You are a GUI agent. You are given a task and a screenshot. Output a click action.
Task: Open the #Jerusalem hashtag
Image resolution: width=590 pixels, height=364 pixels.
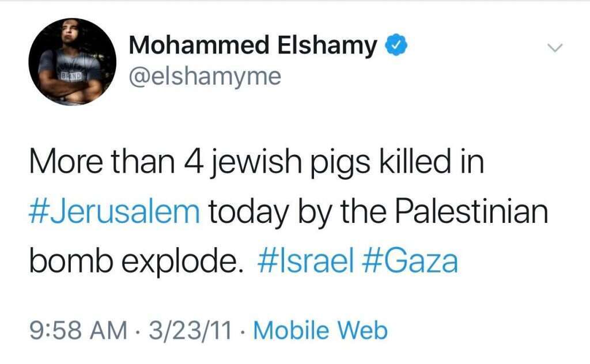click(114, 212)
